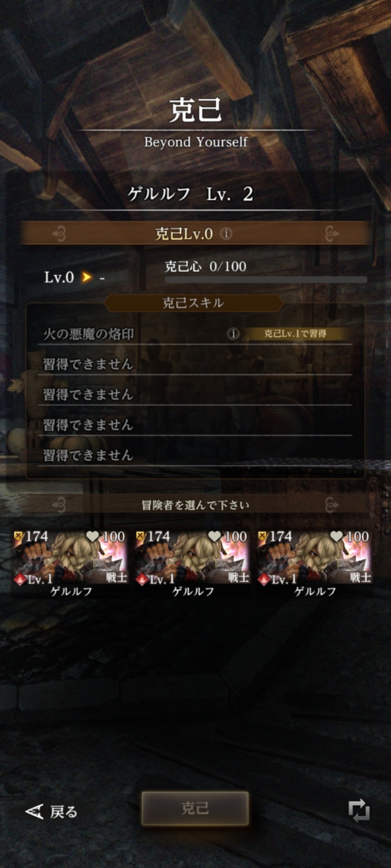Select the first ゲルルフ adventurer card
391x868 pixels.
pyautogui.click(x=70, y=564)
